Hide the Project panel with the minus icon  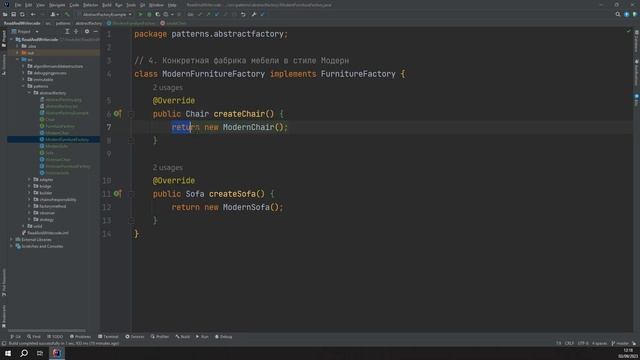click(96, 31)
